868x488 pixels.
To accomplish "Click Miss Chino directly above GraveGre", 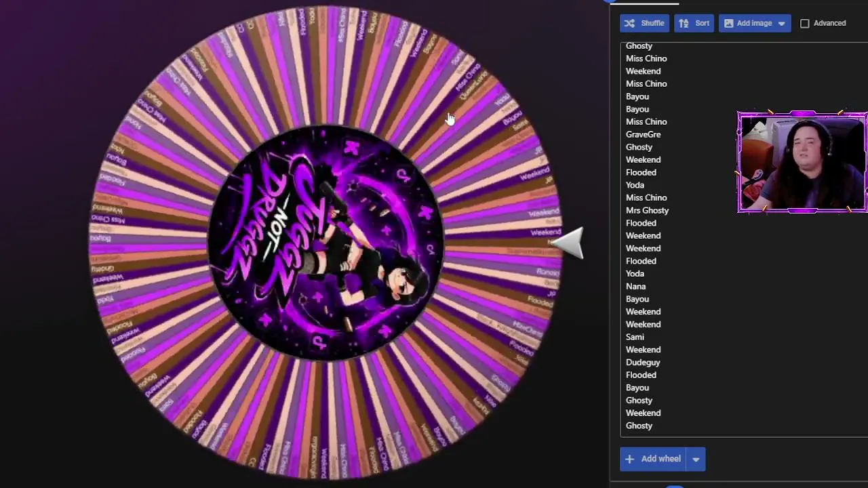I will 646,122.
